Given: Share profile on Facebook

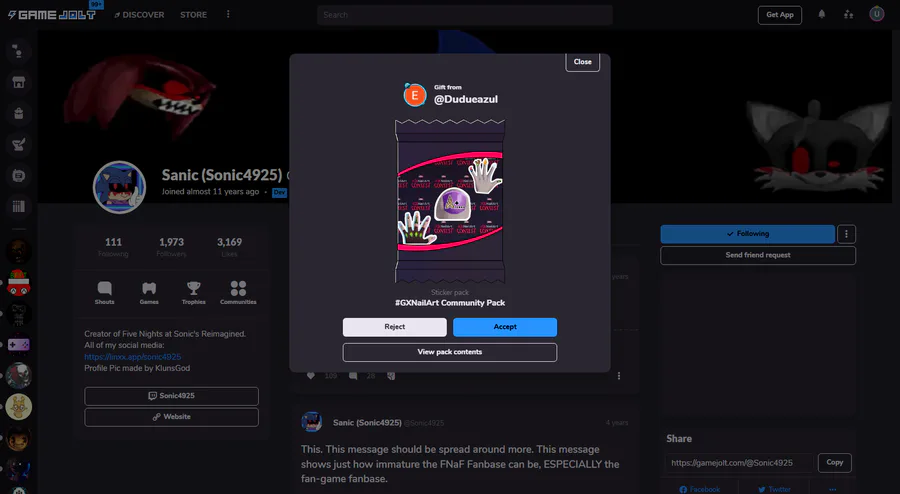Looking at the screenshot, I should pyautogui.click(x=699, y=489).
